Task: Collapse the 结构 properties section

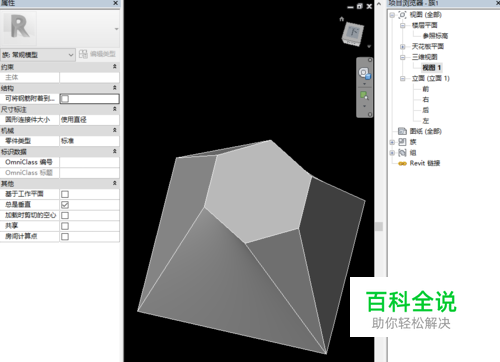Action: pyautogui.click(x=115, y=88)
